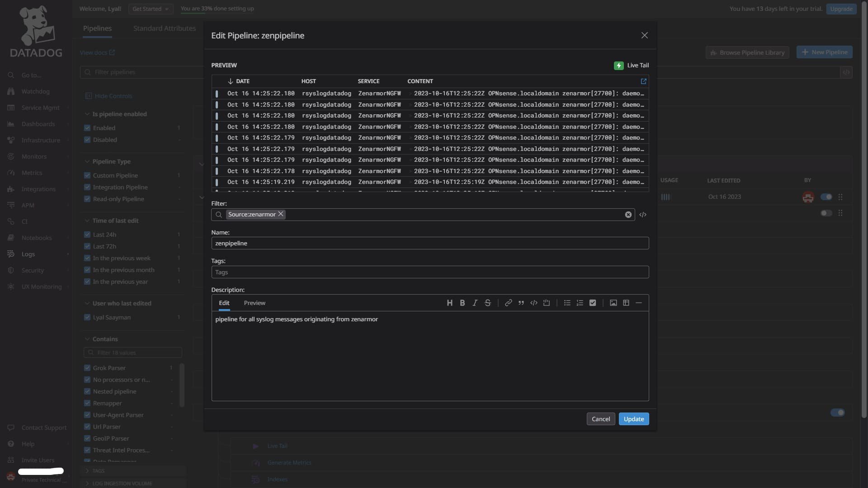Open preview logs in new window
This screenshot has height=488, width=868.
tap(643, 81)
